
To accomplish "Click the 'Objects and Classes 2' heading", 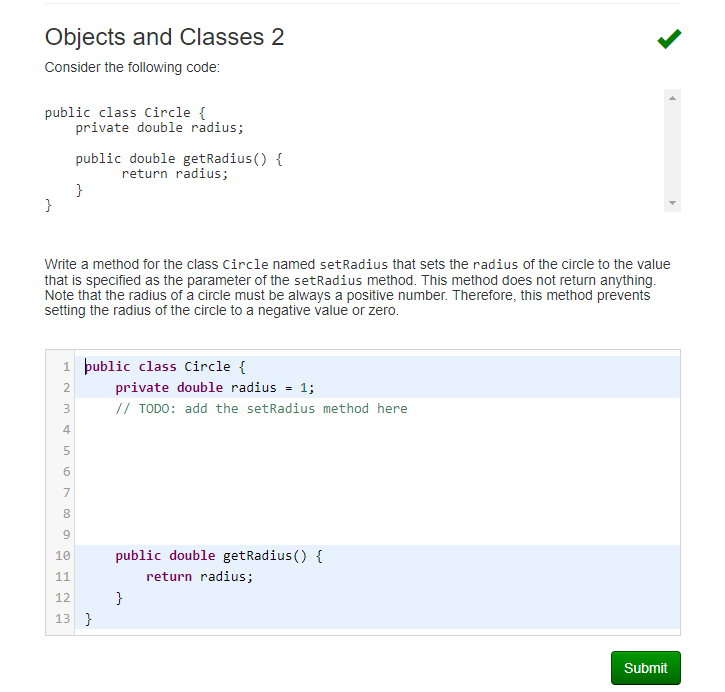I will (x=164, y=37).
